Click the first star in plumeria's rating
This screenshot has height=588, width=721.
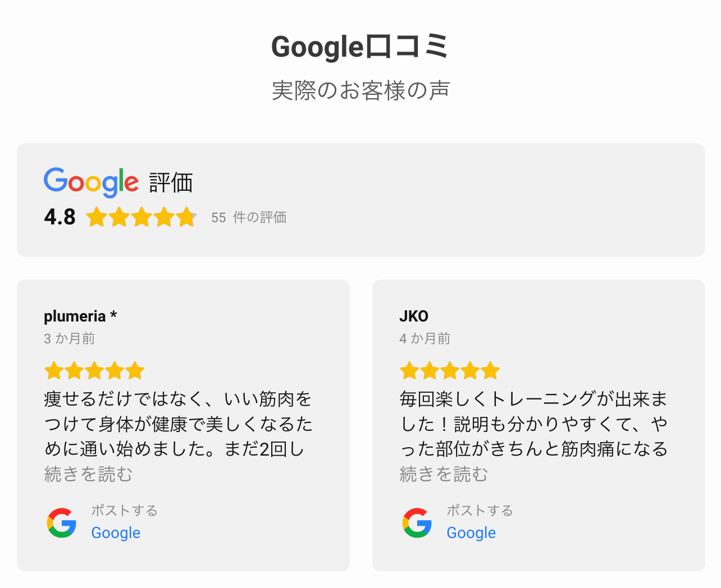tap(53, 370)
